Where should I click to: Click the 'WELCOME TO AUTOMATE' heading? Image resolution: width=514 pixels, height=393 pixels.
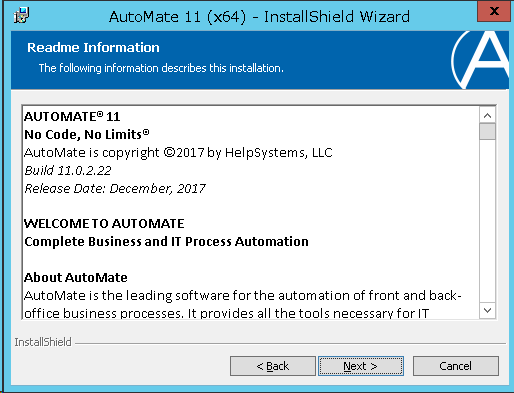(x=104, y=223)
